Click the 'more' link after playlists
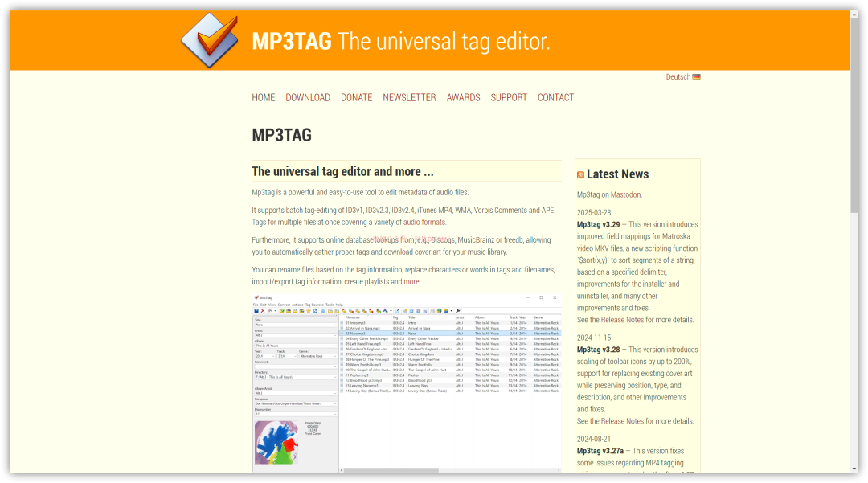 point(411,281)
